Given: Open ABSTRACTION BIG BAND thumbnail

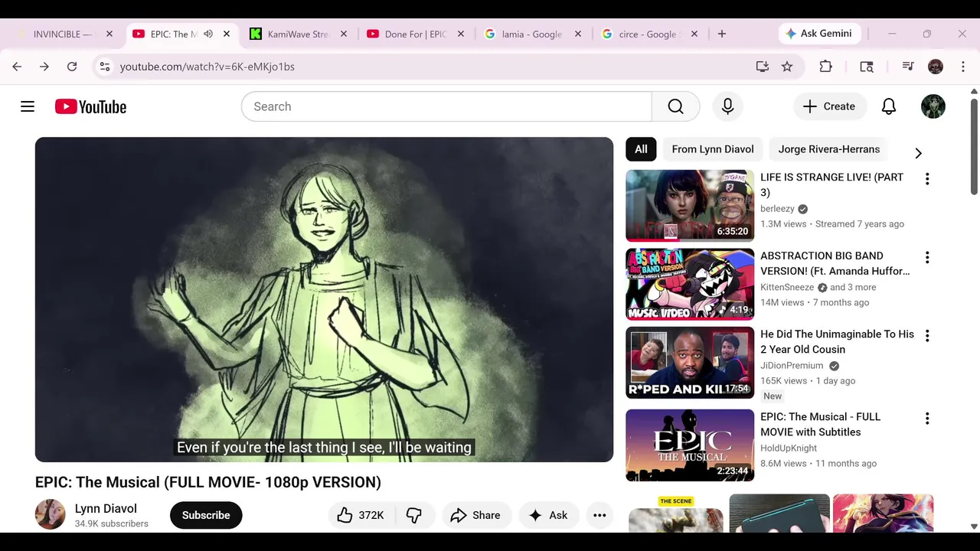Looking at the screenshot, I should click(690, 284).
